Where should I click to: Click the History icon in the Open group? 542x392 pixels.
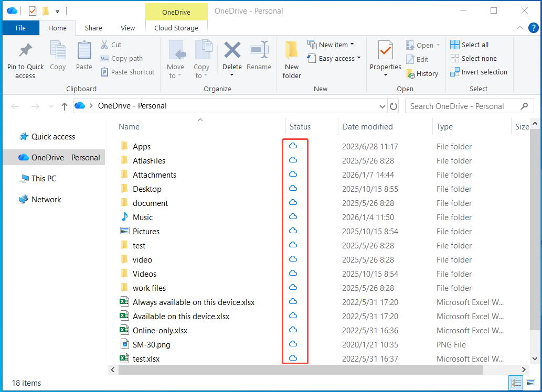423,73
